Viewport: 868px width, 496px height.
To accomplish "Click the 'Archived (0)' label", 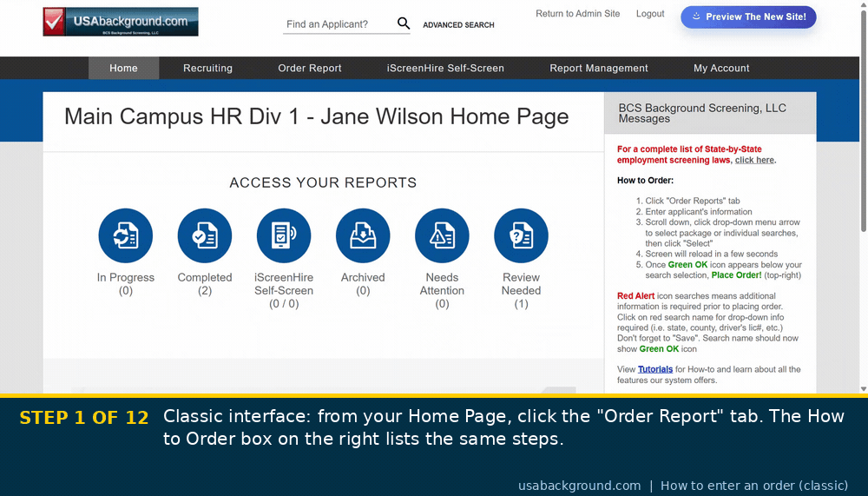I will [x=363, y=284].
